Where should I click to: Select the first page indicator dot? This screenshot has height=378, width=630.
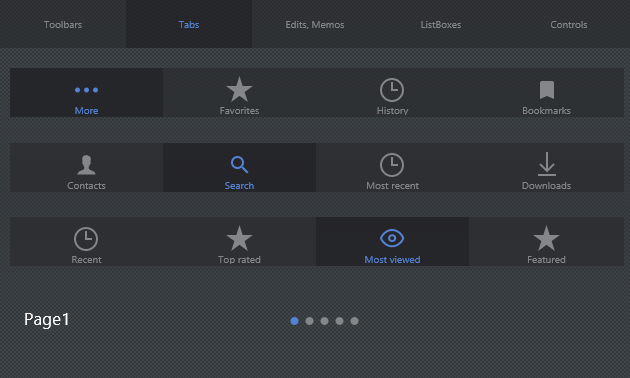click(x=295, y=321)
